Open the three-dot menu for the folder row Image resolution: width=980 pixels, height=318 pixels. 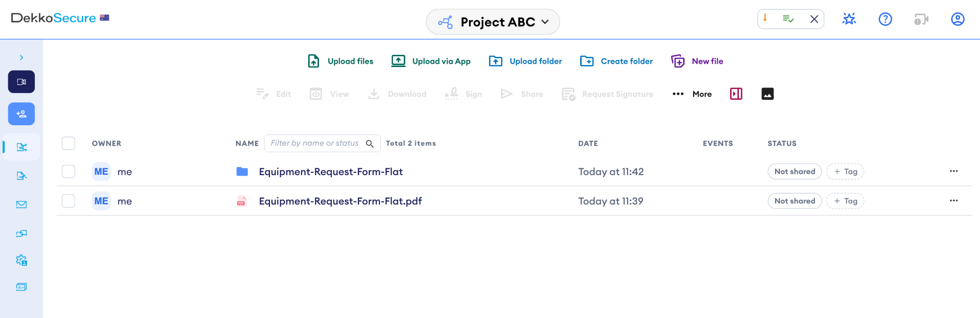[x=954, y=171]
